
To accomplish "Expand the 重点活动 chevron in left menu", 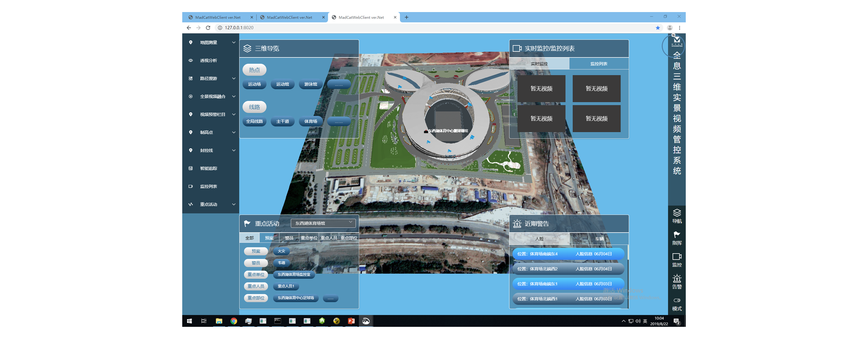I will pyautogui.click(x=233, y=204).
